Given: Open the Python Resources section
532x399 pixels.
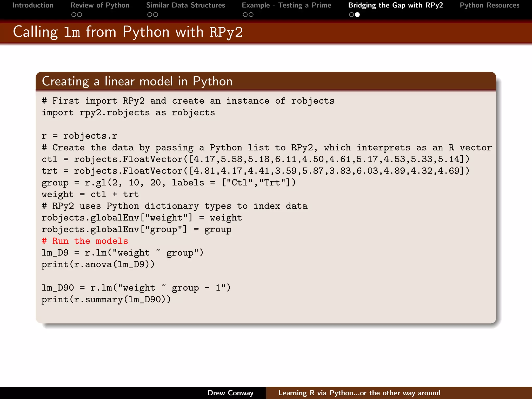Looking at the screenshot, I should click(489, 5).
